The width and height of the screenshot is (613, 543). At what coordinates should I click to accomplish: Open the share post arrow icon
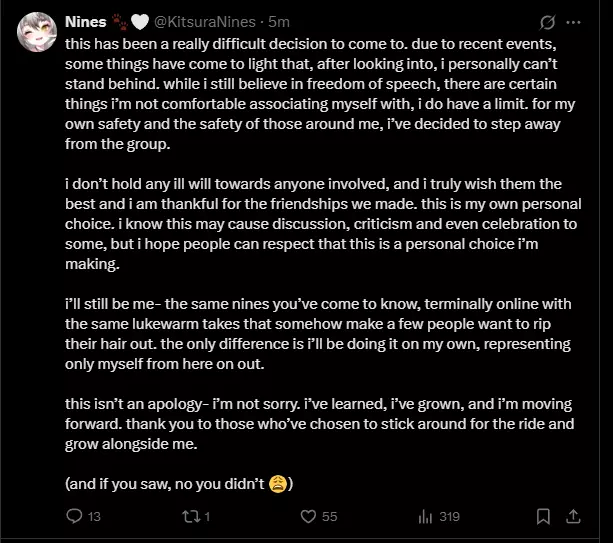click(573, 516)
